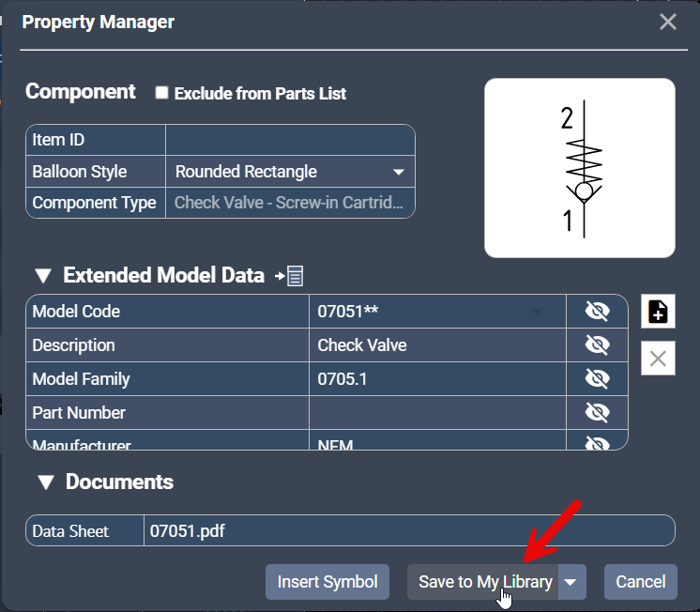
Task: Click the import model data list icon
Action: coord(289,276)
